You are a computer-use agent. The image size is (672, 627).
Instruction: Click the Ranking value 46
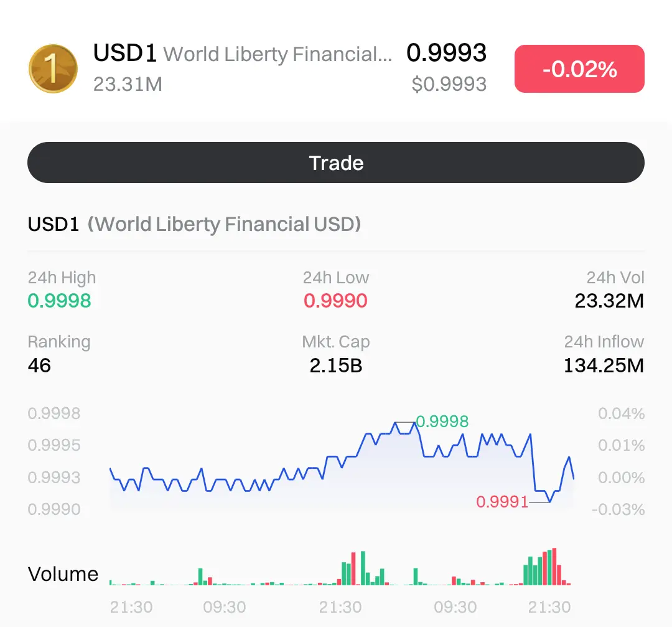(39, 365)
